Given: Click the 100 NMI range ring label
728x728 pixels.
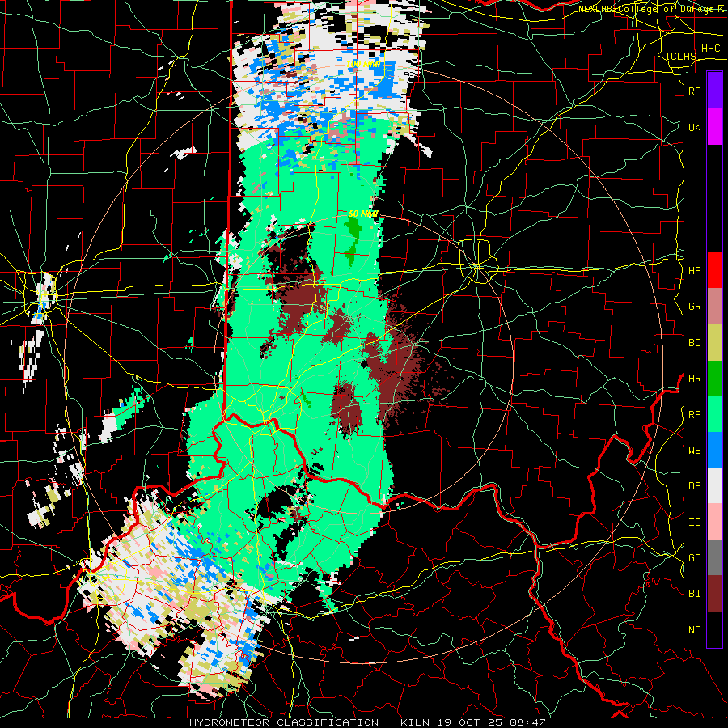Looking at the screenshot, I should pyautogui.click(x=363, y=64).
